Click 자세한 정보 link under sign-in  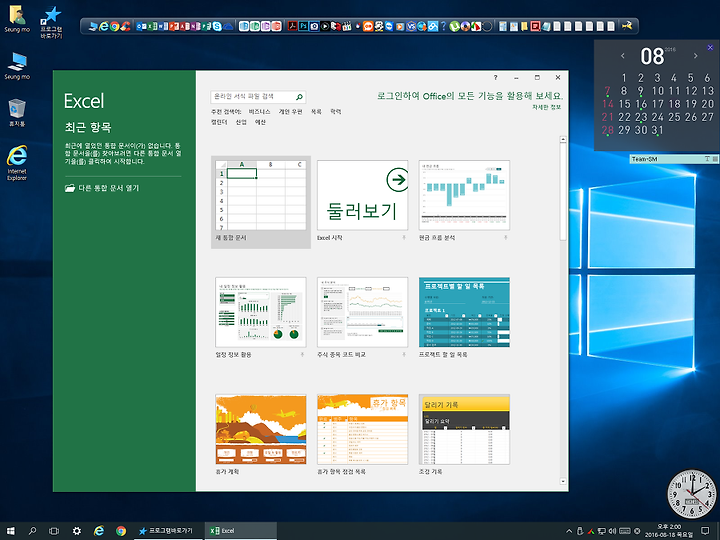coord(546,107)
